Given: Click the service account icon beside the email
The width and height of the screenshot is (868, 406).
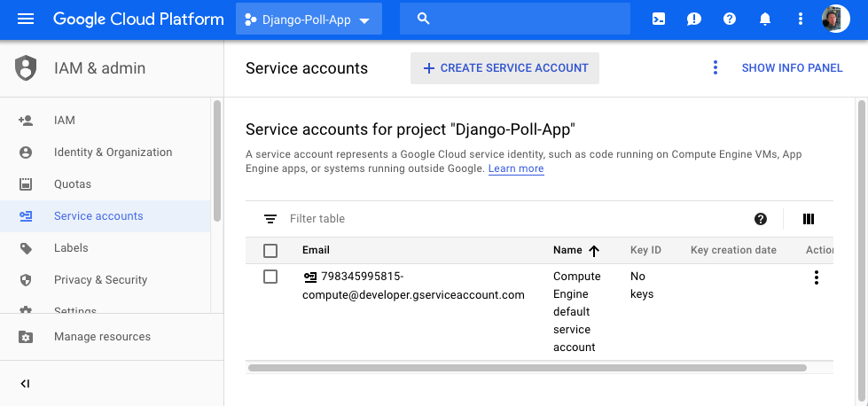Looking at the screenshot, I should pyautogui.click(x=310, y=277).
